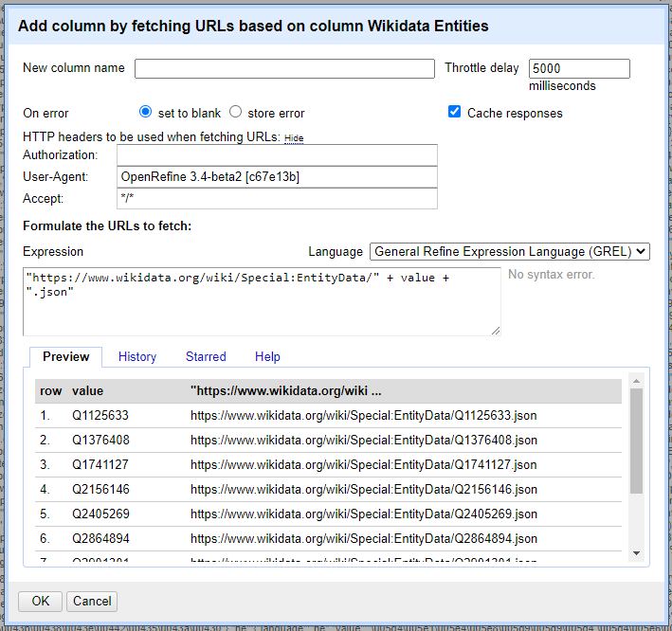Screen dimensions: 672x631
Task: Click the User-Agent header field
Action: [x=277, y=177]
